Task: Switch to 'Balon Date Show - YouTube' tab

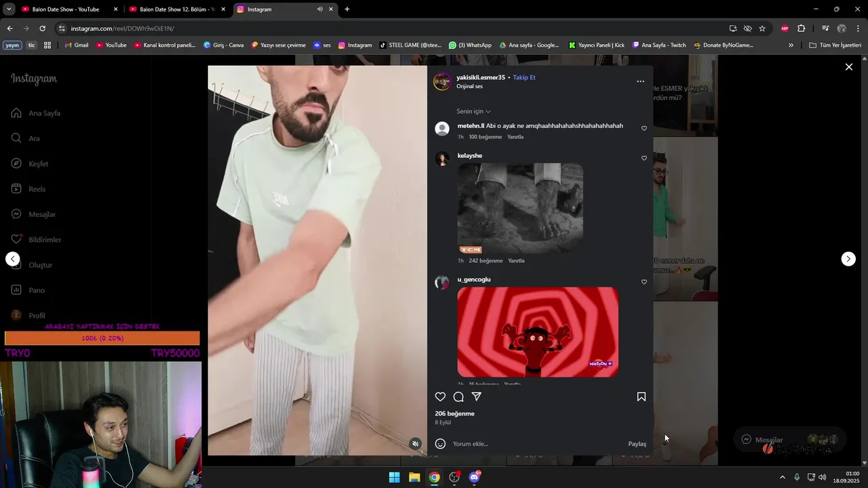Action: [x=69, y=9]
